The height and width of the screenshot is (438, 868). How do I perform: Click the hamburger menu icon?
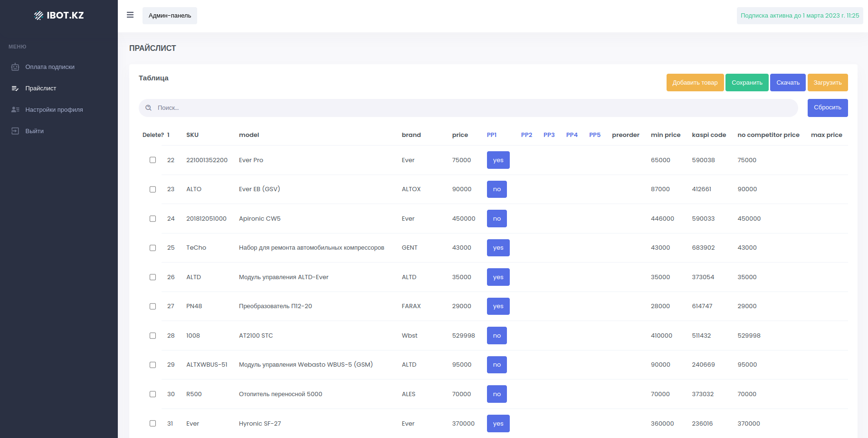(x=130, y=15)
